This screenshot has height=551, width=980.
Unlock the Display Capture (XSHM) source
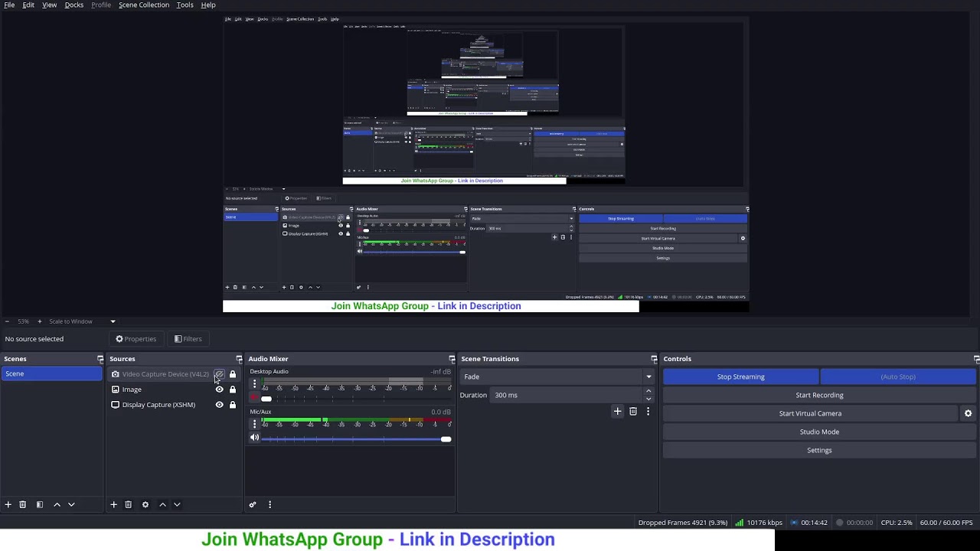pos(233,405)
